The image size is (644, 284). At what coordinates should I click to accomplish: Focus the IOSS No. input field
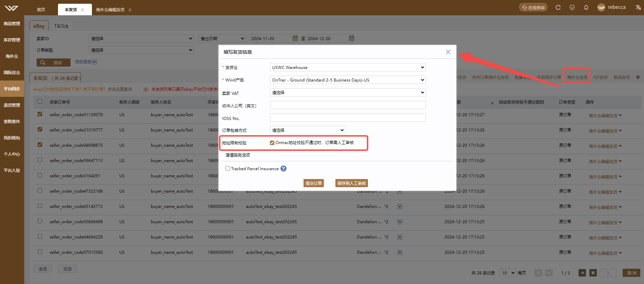[348, 118]
